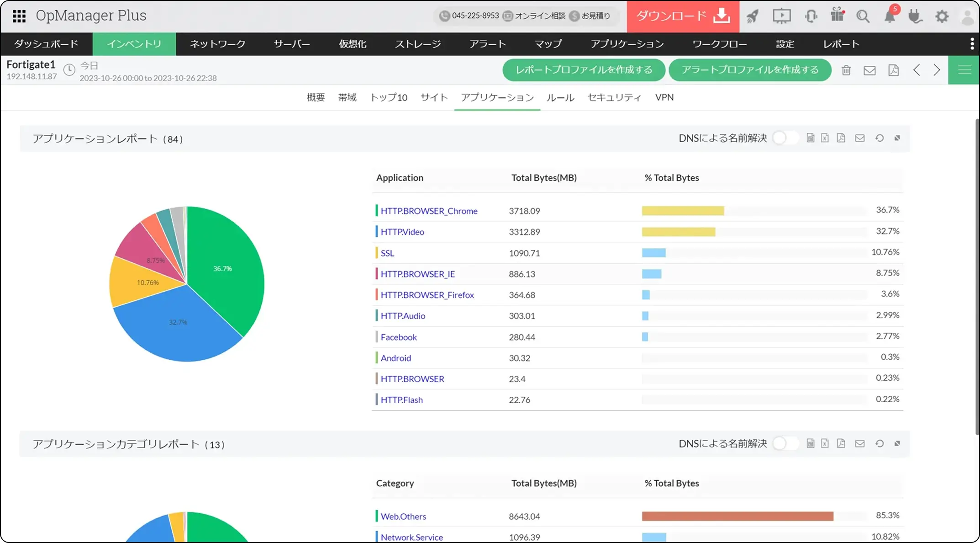
Task: Open the アラート menu
Action: tap(488, 44)
